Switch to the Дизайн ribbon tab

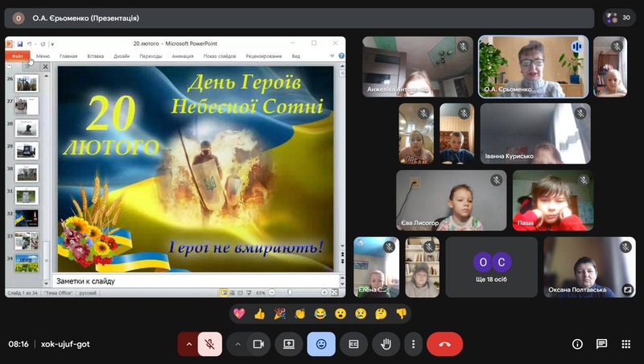pyautogui.click(x=122, y=56)
